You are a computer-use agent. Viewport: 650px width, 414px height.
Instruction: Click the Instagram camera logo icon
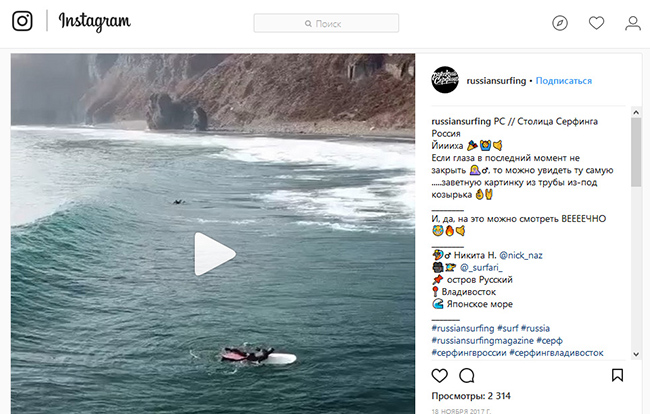pyautogui.click(x=22, y=22)
